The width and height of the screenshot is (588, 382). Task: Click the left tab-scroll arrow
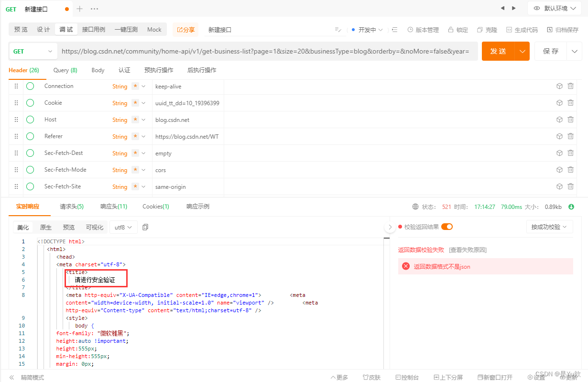(502, 8)
